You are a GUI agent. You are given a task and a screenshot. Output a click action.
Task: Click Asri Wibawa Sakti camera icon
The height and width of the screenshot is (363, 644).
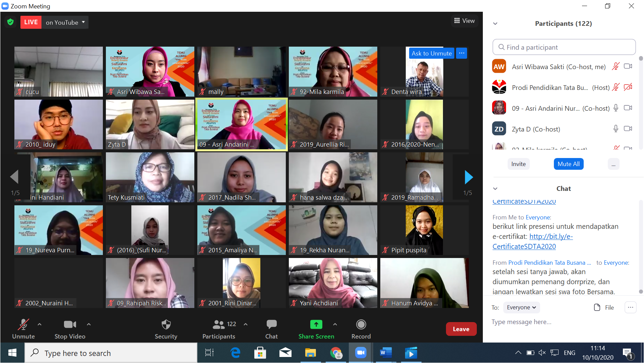(628, 66)
